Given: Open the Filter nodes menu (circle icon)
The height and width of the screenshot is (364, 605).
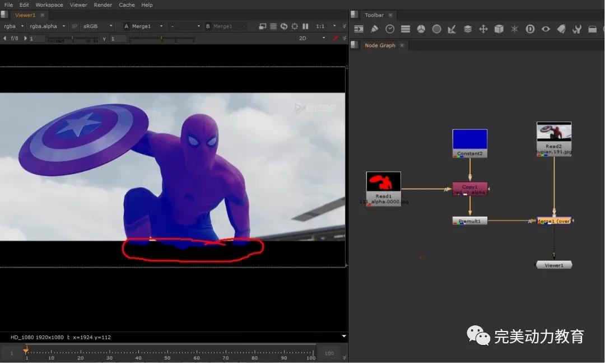Looking at the screenshot, I should (436, 29).
